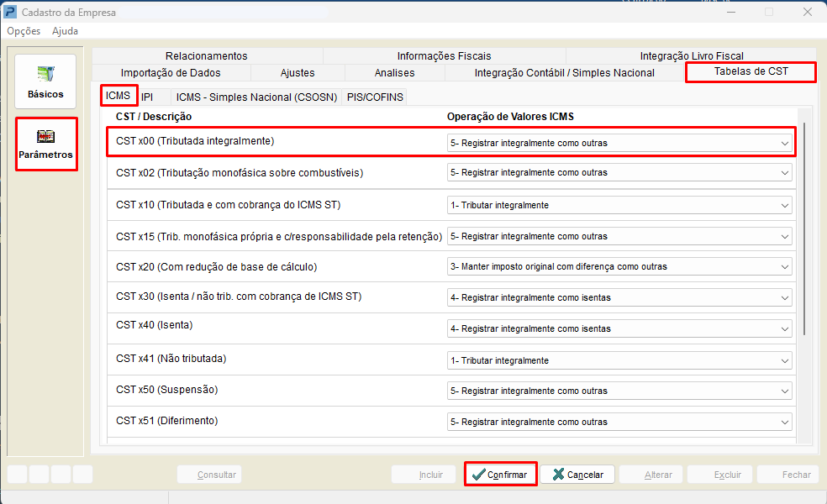Switch to the Importação de Dados tab

[x=171, y=73]
